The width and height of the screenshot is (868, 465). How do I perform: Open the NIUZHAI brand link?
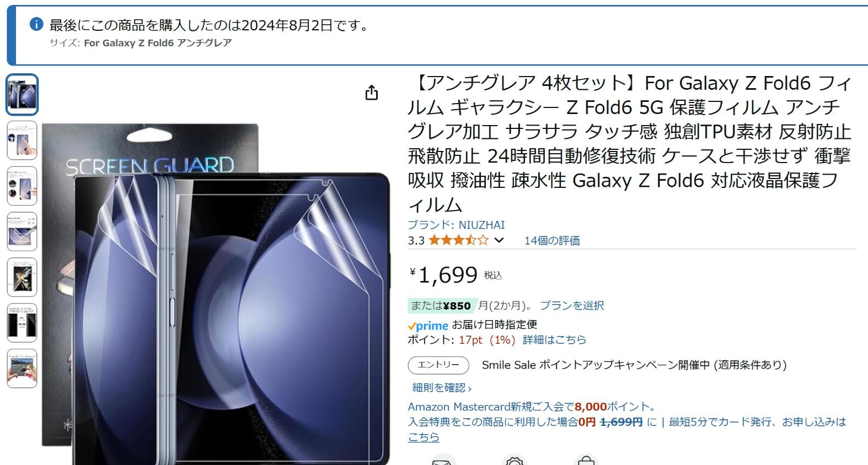pos(456,225)
